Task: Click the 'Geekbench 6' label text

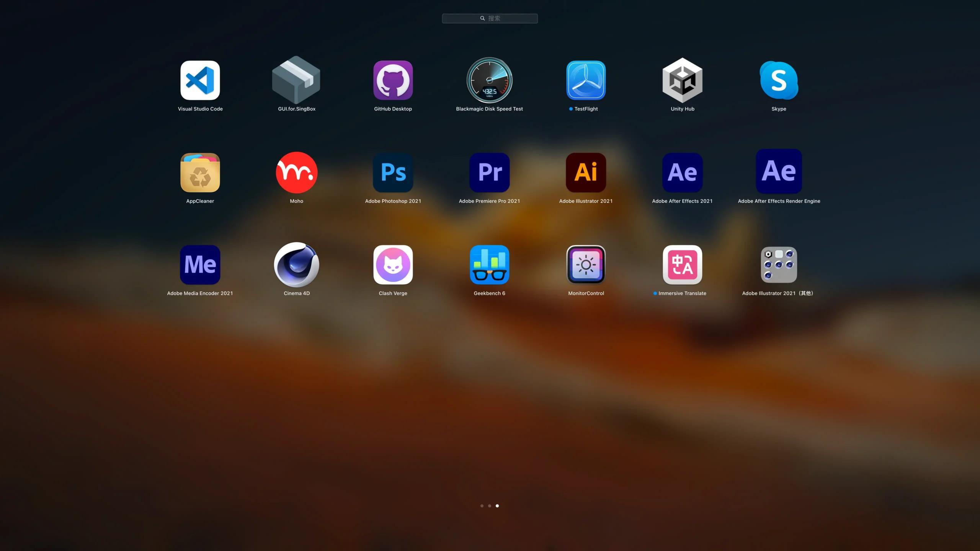Action: tap(490, 293)
